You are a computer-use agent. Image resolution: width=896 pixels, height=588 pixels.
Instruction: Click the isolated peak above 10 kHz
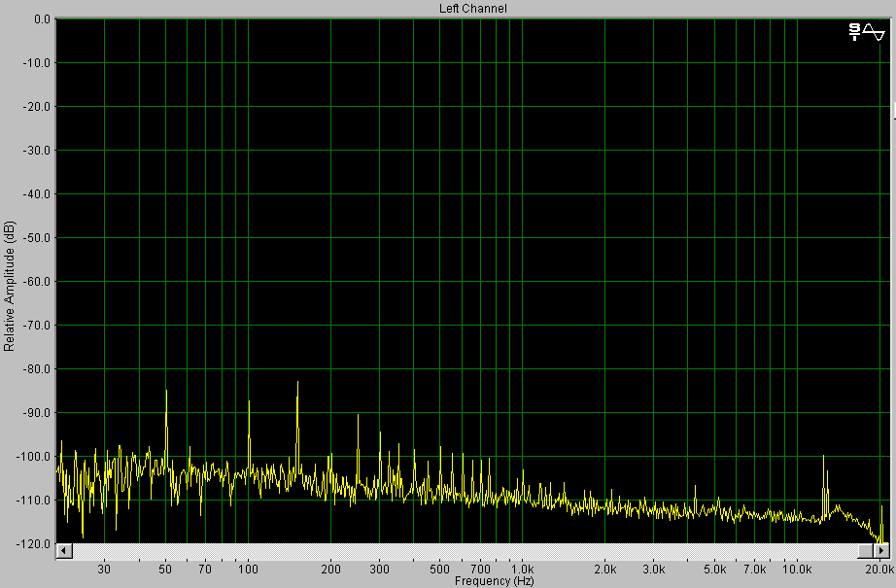point(824,486)
